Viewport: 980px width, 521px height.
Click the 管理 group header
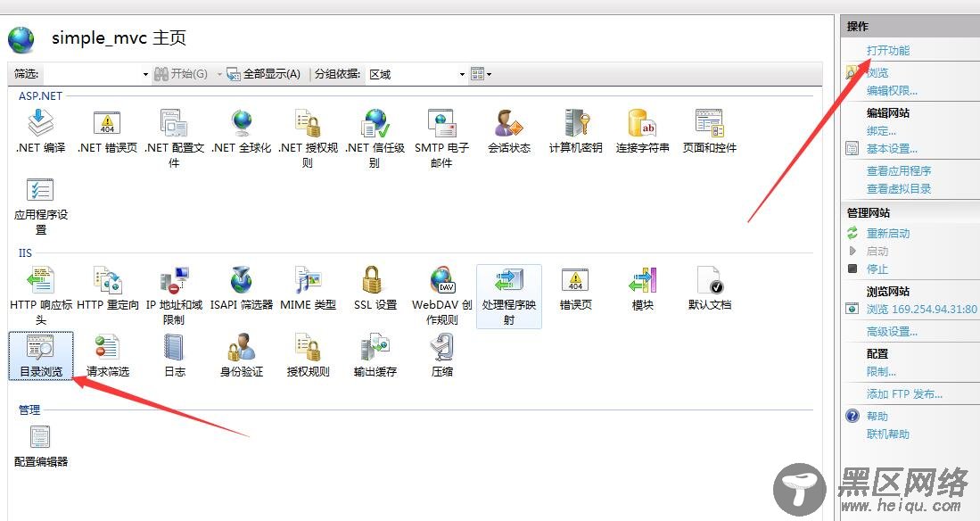point(29,409)
